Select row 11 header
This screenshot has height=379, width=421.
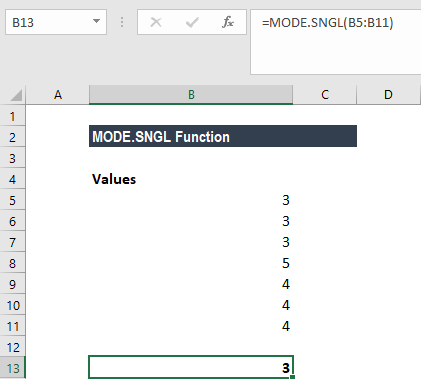point(13,326)
